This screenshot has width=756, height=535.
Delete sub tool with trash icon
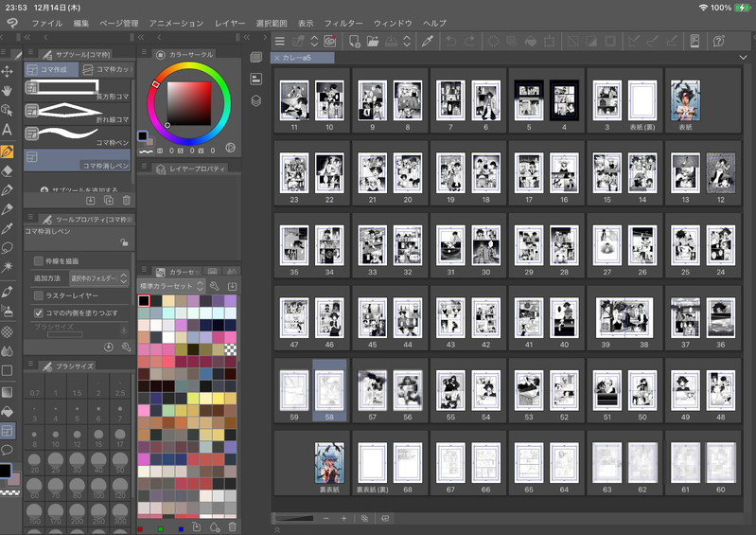[x=127, y=200]
